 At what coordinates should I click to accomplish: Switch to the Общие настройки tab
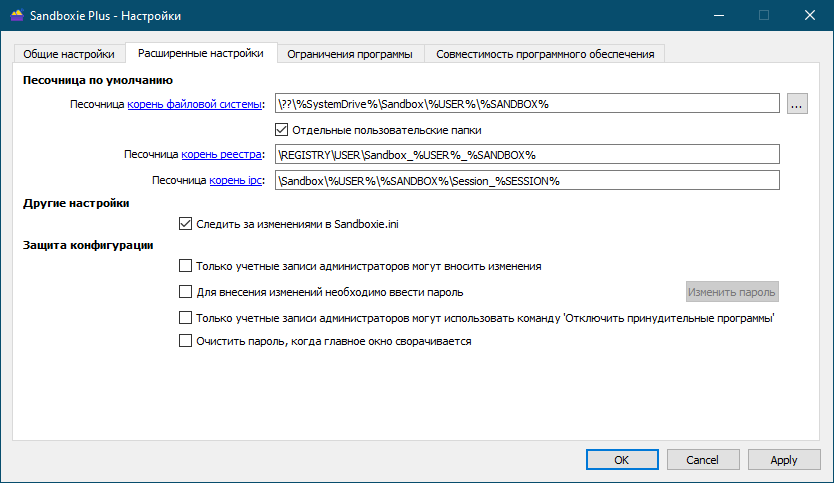tap(69, 54)
